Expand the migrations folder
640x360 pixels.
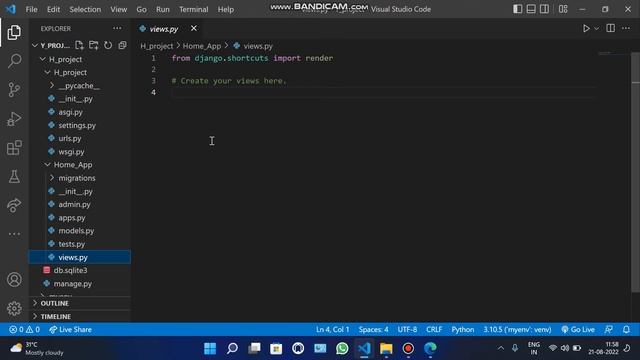(52, 178)
